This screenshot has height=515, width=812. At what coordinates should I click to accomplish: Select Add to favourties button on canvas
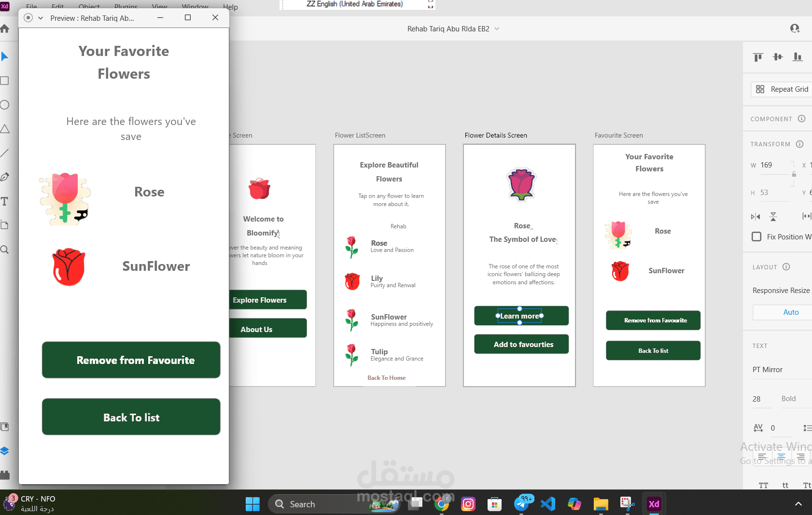tap(521, 344)
